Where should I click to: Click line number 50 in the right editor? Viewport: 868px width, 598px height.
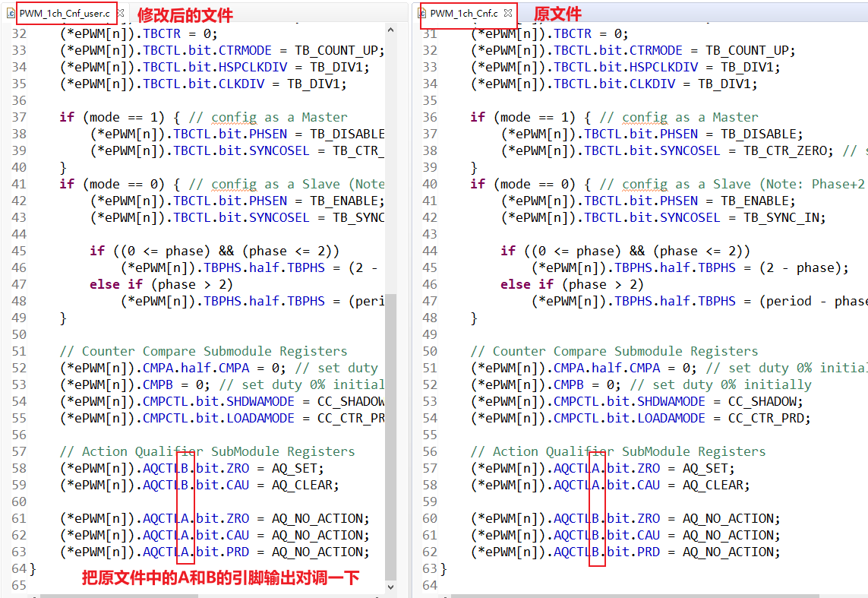(x=429, y=351)
